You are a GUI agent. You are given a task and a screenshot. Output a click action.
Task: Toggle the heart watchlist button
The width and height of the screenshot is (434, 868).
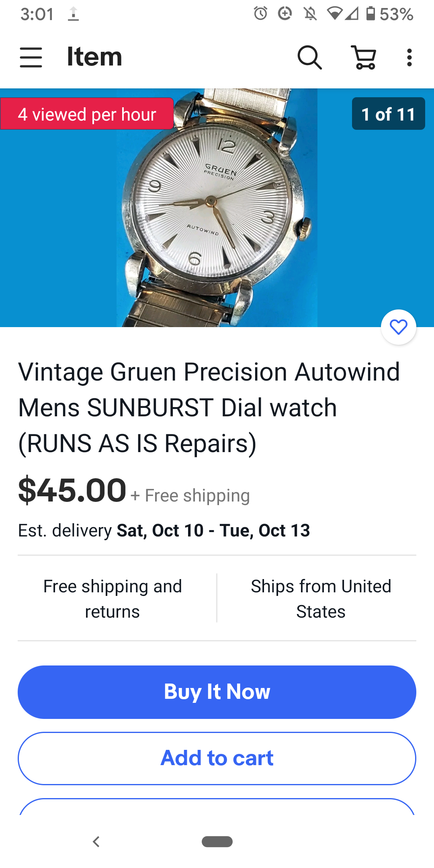(399, 327)
